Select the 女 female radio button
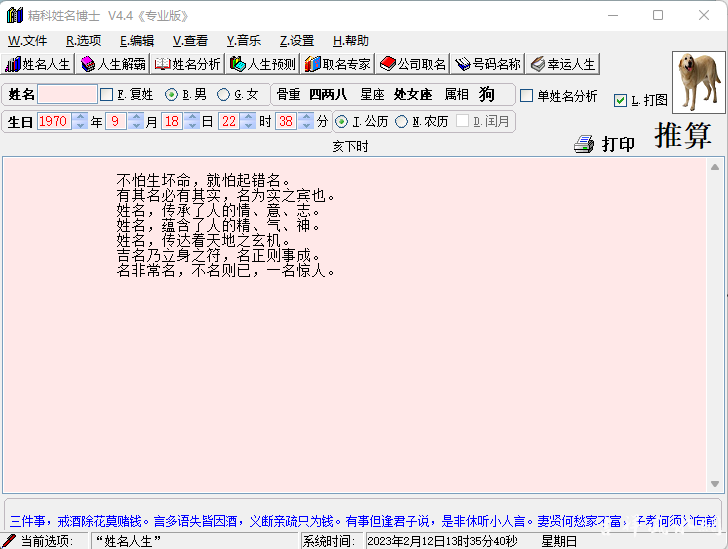The height and width of the screenshot is (549, 728). 224,95
